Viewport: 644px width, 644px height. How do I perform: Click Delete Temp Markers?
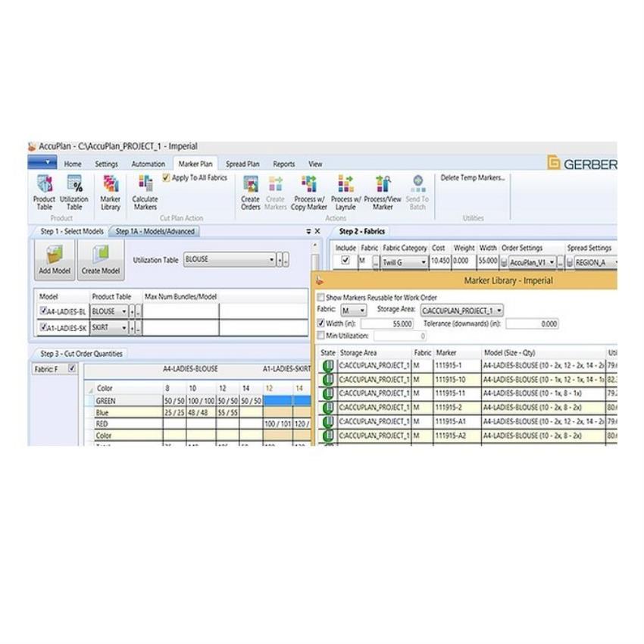click(x=473, y=178)
